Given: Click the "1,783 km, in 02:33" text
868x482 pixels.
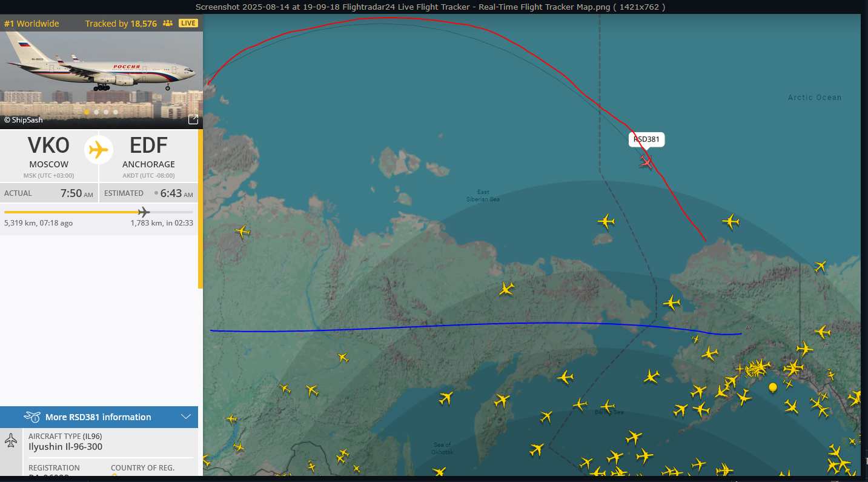Looking at the screenshot, I should pyautogui.click(x=162, y=223).
